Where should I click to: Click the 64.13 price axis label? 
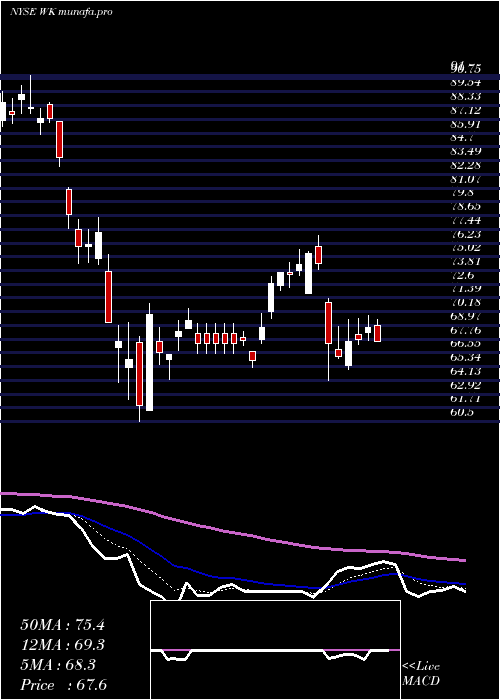[x=466, y=371]
